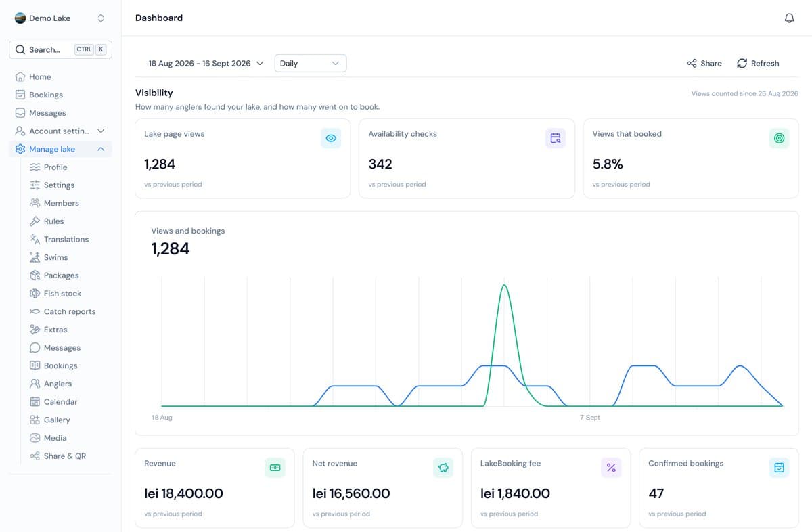Click the banknote icon on Revenue card

pos(275,468)
